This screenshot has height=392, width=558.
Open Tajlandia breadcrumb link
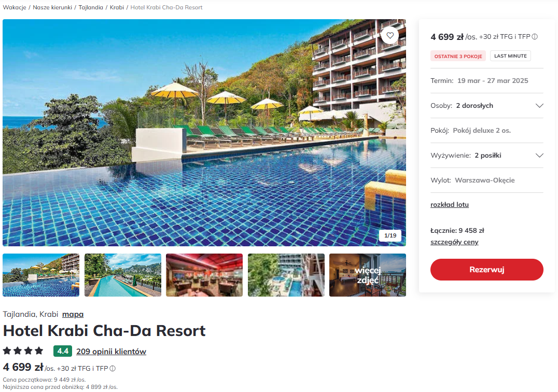[x=91, y=7]
